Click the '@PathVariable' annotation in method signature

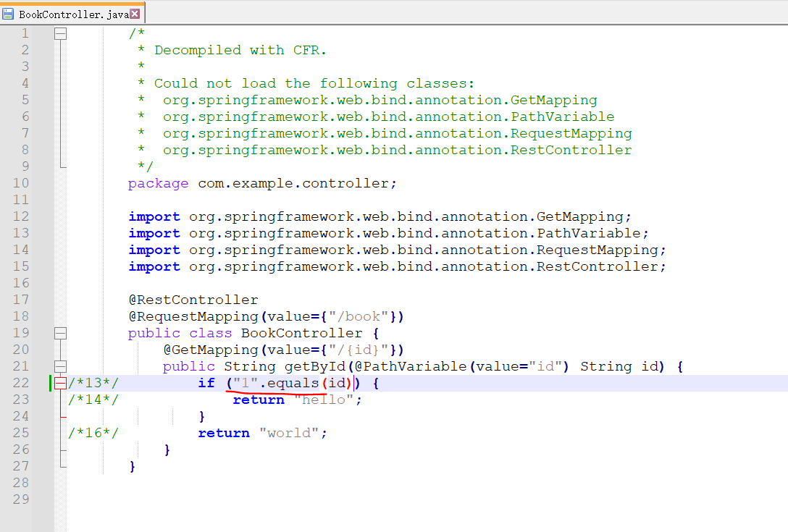click(x=411, y=366)
